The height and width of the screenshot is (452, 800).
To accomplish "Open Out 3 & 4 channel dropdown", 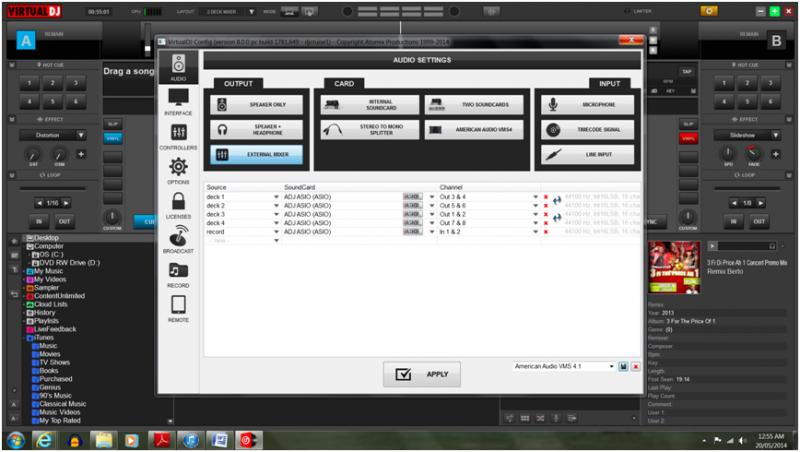I will click(535, 197).
